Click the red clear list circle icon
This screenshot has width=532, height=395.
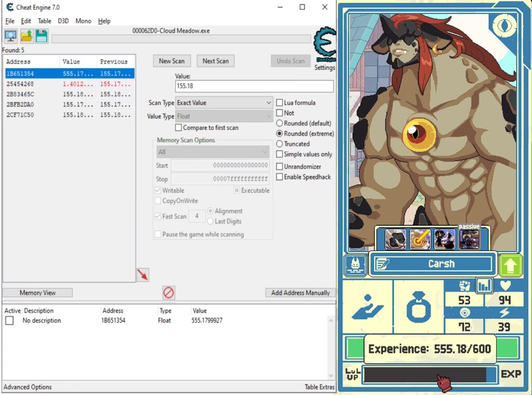(x=169, y=293)
